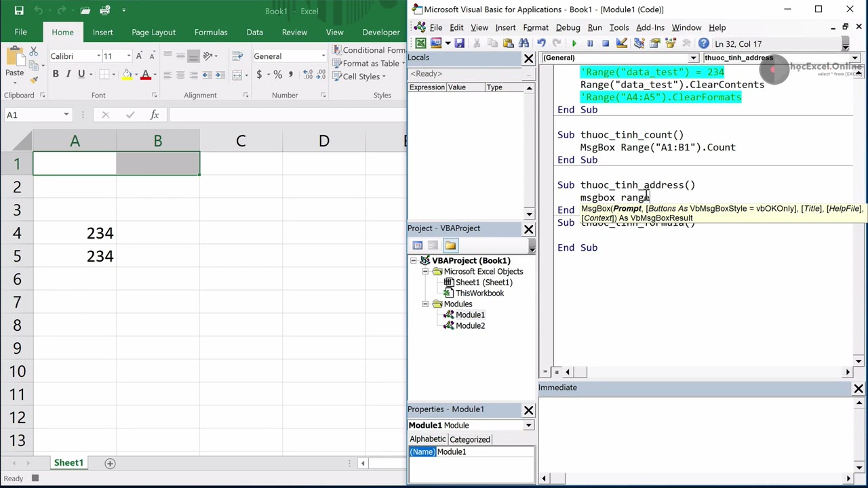Open Project Explorer icon in VBA toolbar

point(639,43)
